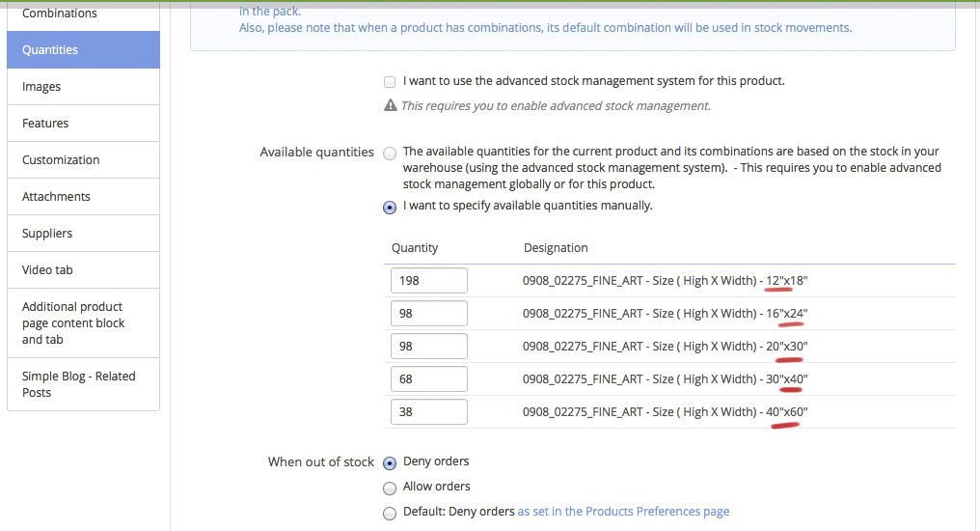980x531 pixels.
Task: Click quantity field for 40"x60" size
Action: tap(429, 412)
